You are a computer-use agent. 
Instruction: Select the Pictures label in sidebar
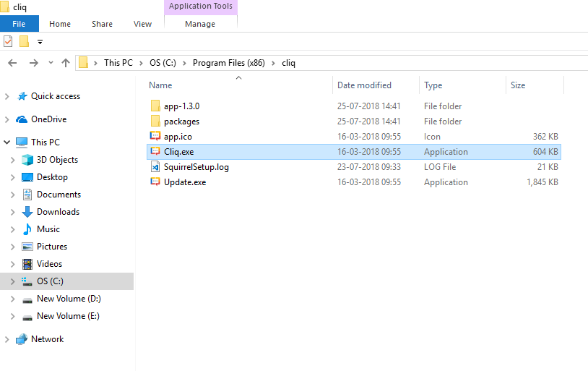pyautogui.click(x=52, y=247)
